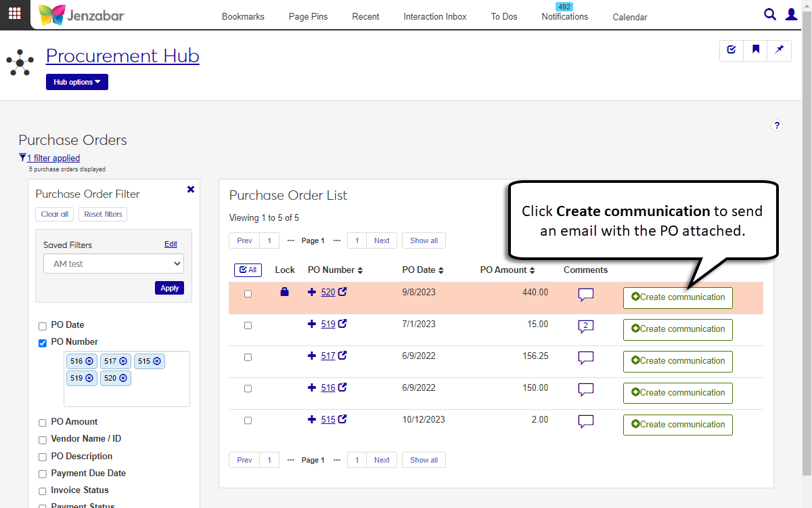Uncheck the PO Number filter checkbox
This screenshot has width=812, height=508.
43,343
